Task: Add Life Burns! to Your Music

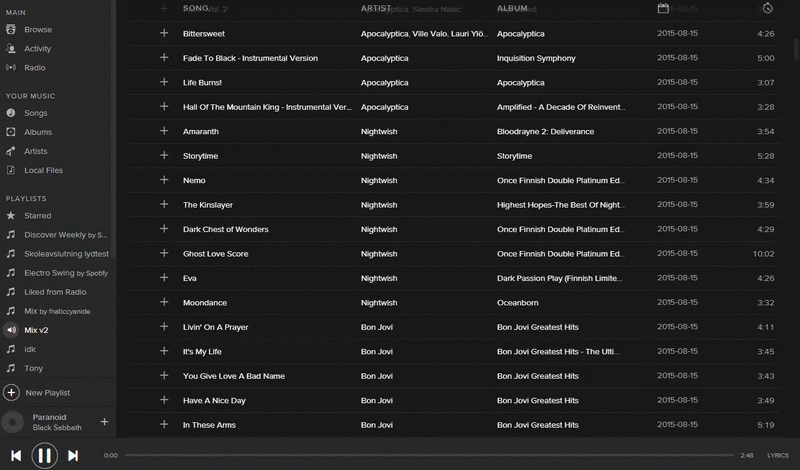Action: pyautogui.click(x=164, y=82)
